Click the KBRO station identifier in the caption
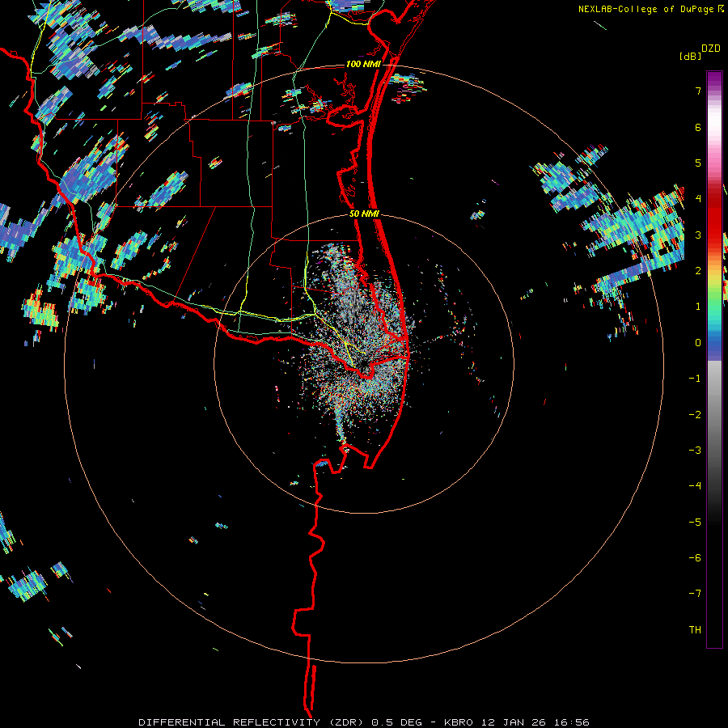 click(x=459, y=722)
